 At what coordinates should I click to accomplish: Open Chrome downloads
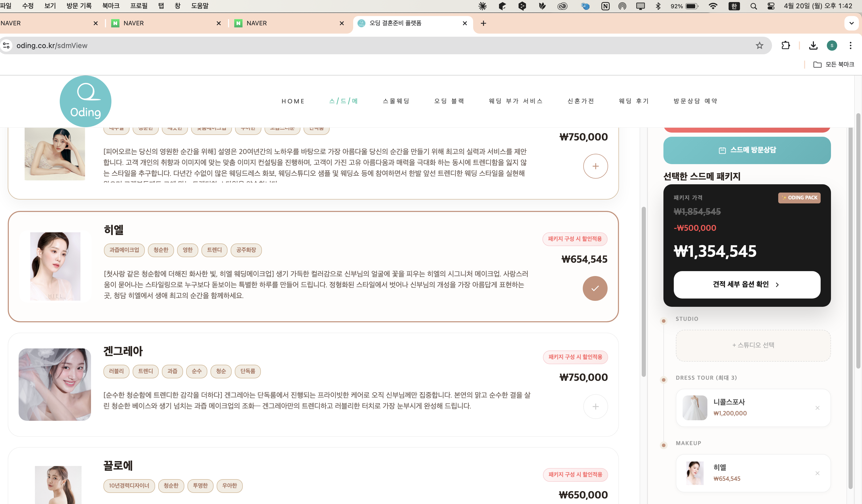[x=813, y=45]
